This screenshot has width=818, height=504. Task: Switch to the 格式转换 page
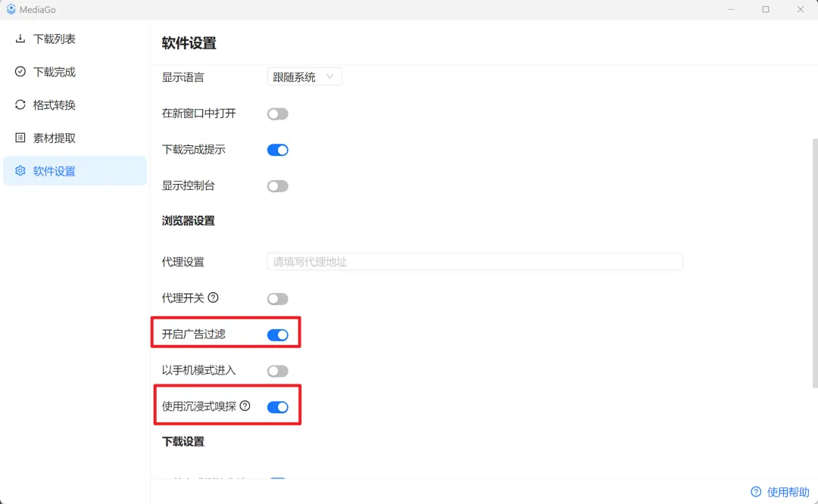tap(55, 105)
